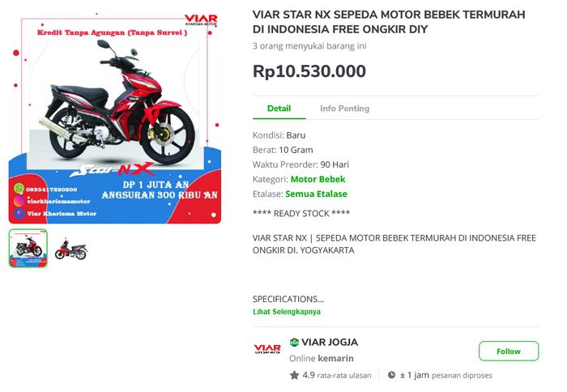
Task: Open the Semua Etalase link
Action: tap(316, 194)
